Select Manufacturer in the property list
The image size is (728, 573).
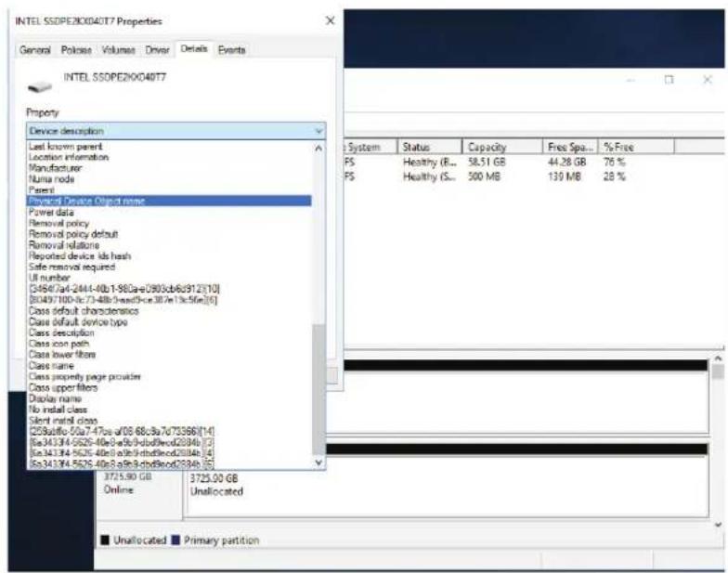[x=169, y=167]
